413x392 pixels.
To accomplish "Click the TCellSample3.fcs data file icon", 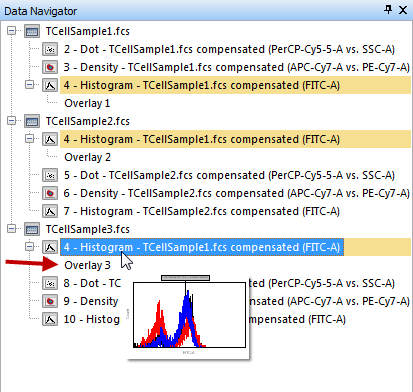I will [x=32, y=229].
